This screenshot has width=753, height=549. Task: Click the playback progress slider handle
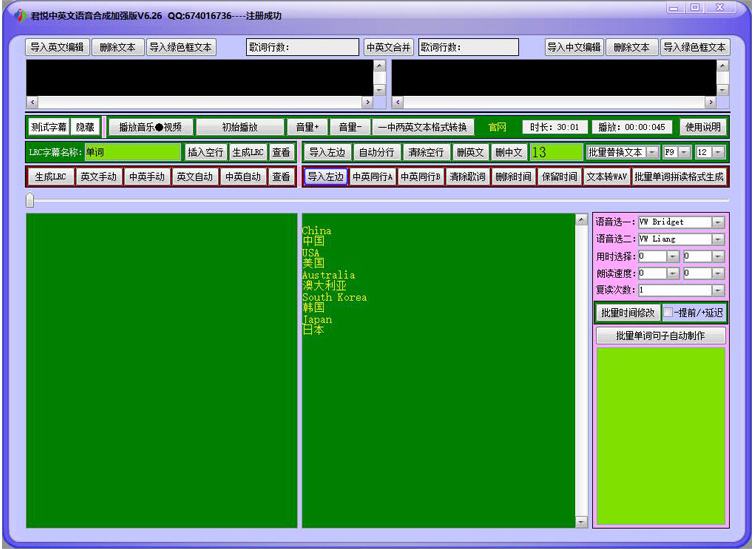coord(30,200)
